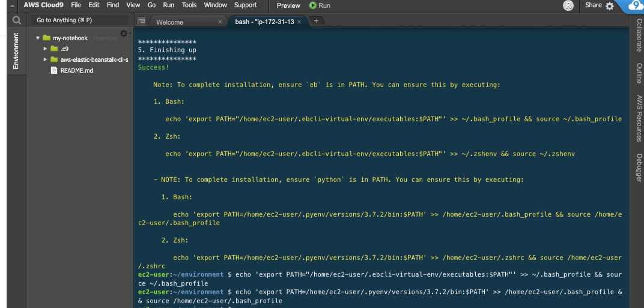Viewport: 644px width, 308px height.
Task: Click the '1. Bash:' line under eb note
Action: click(169, 102)
